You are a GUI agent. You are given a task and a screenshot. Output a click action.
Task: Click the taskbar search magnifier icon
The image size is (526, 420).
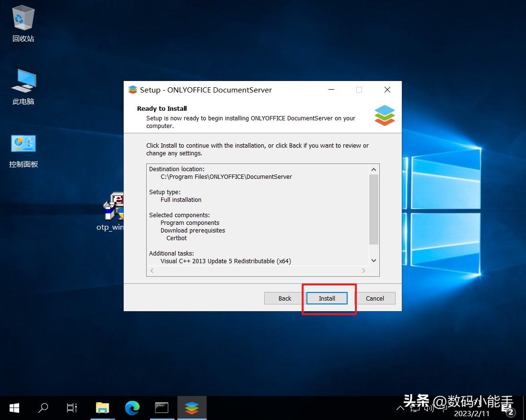point(43,408)
